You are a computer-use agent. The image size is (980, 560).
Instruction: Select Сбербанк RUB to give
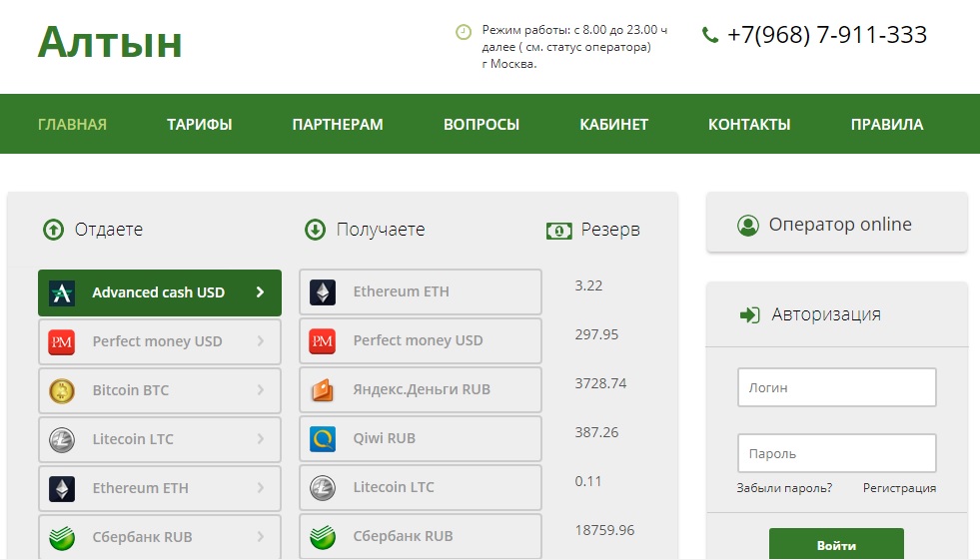click(160, 536)
